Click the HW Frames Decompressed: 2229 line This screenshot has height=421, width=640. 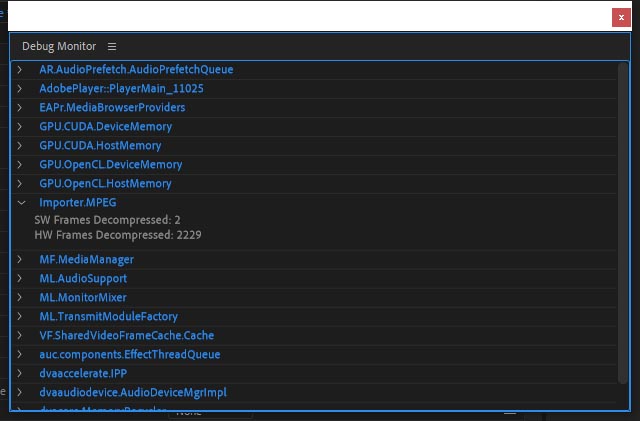(118, 235)
